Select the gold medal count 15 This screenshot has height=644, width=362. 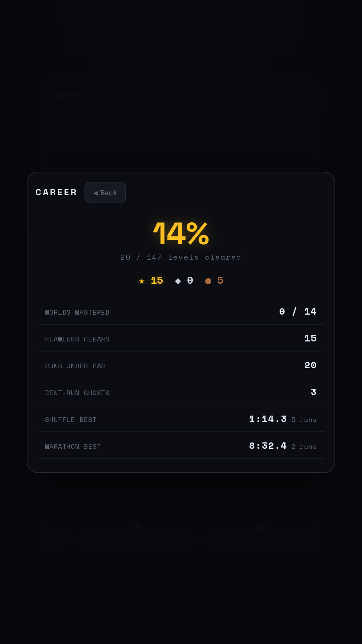pos(157,280)
